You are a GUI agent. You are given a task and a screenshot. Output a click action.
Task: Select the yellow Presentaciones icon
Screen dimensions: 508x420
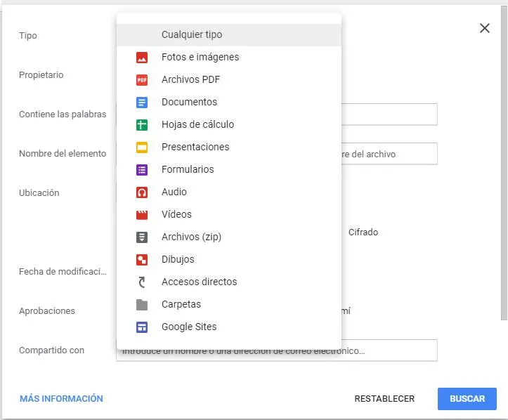[x=142, y=147]
